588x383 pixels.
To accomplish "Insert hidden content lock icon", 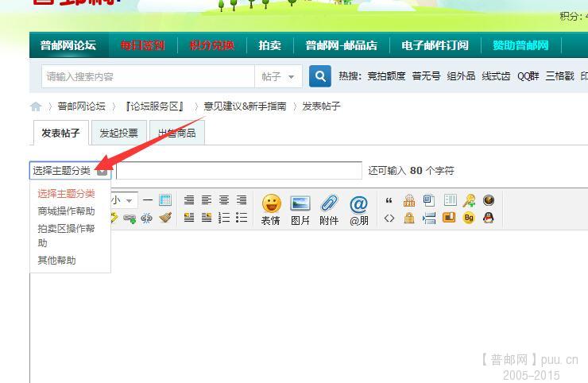I will (x=408, y=218).
